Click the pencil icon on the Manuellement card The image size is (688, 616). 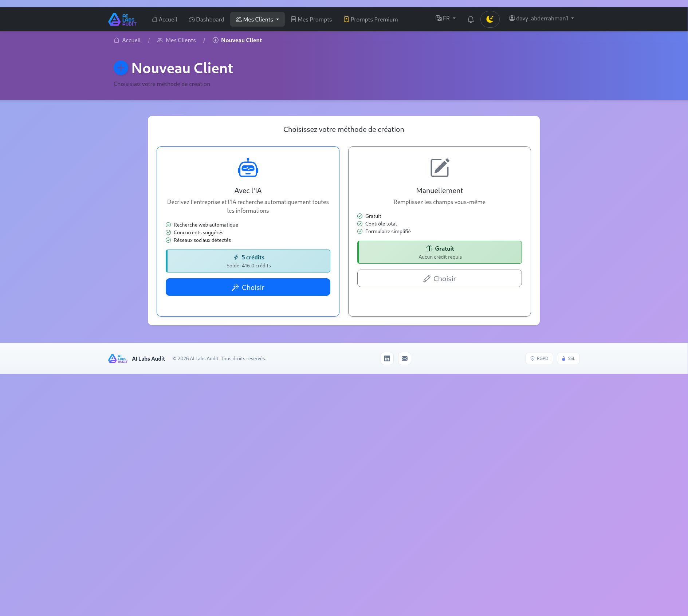(x=440, y=168)
